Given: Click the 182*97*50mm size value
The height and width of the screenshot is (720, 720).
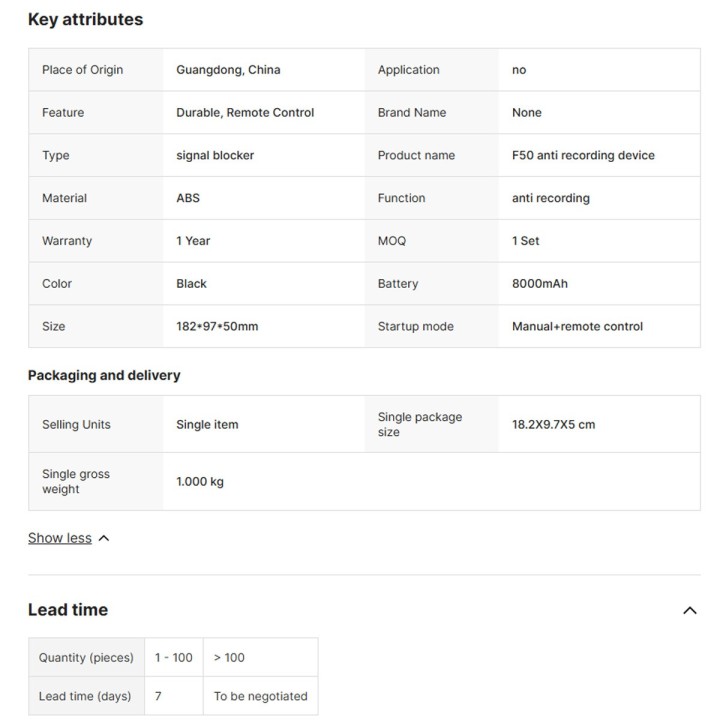Looking at the screenshot, I should (x=217, y=327).
